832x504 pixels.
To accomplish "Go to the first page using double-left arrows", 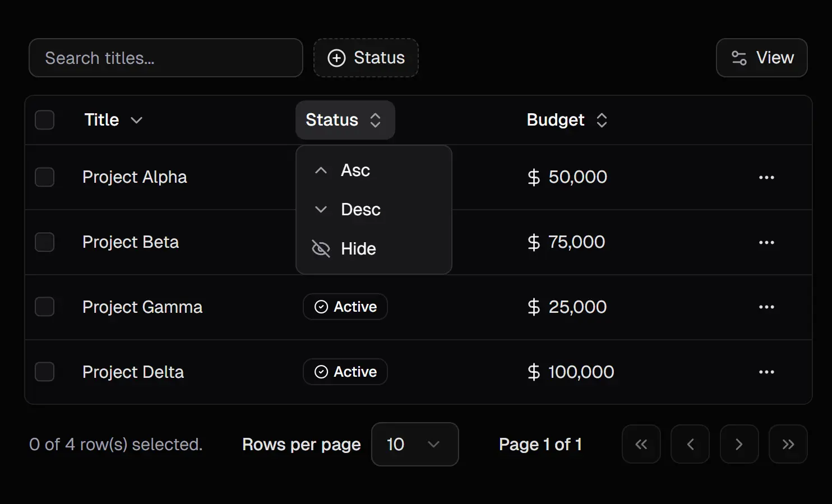I will [641, 445].
